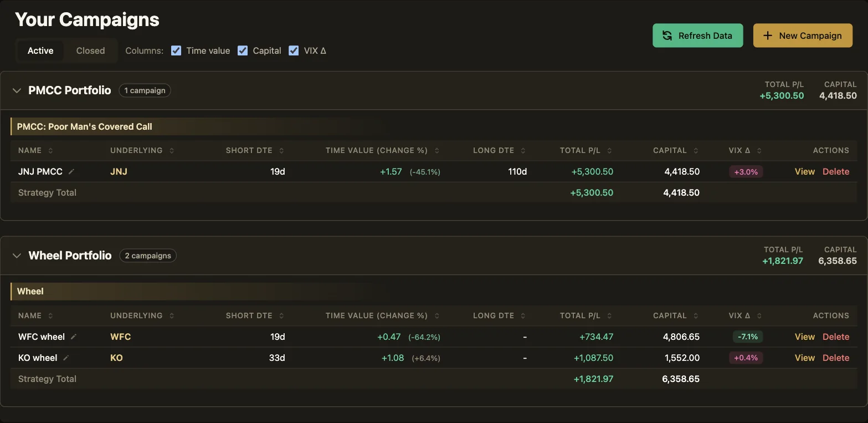This screenshot has height=423, width=868.
Task: Delete the WFC wheel campaign
Action: pyautogui.click(x=836, y=337)
